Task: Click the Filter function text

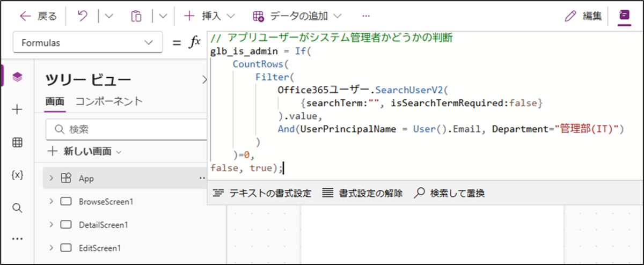Action: click(272, 77)
